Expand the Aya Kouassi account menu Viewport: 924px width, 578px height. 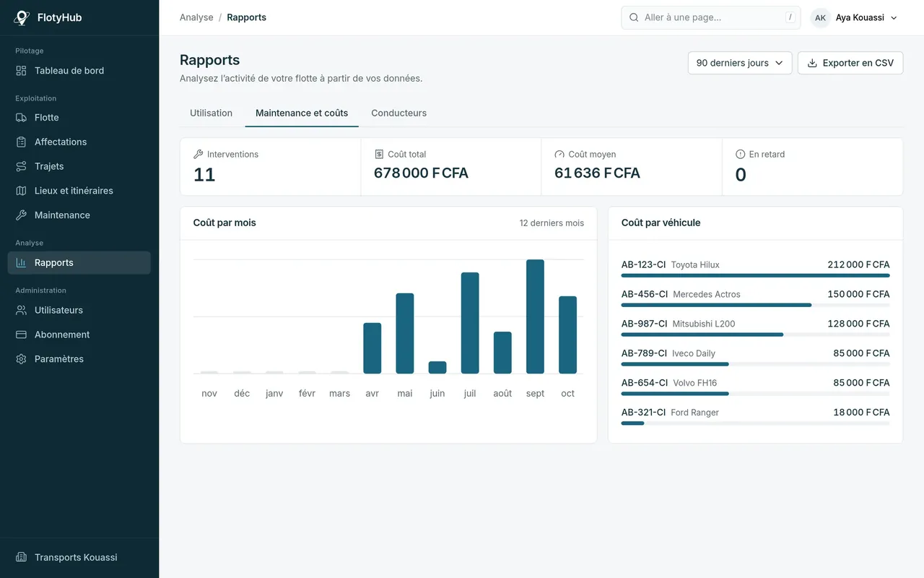coord(855,18)
